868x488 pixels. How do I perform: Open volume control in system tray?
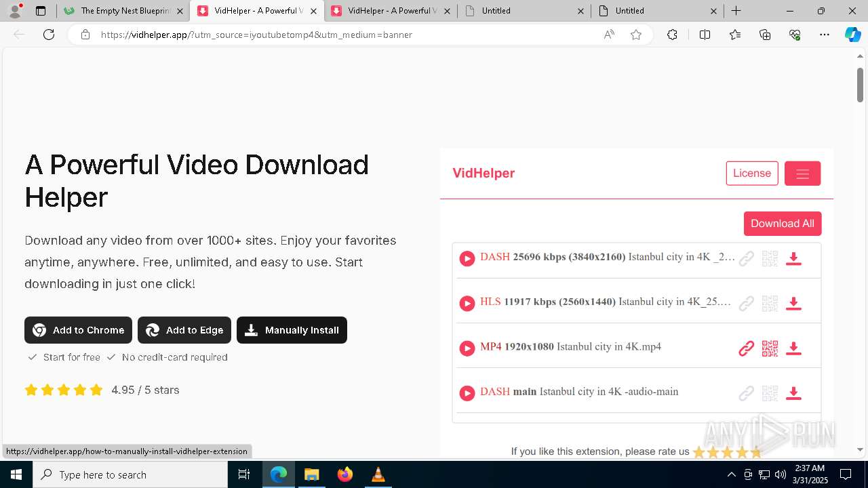[781, 474]
